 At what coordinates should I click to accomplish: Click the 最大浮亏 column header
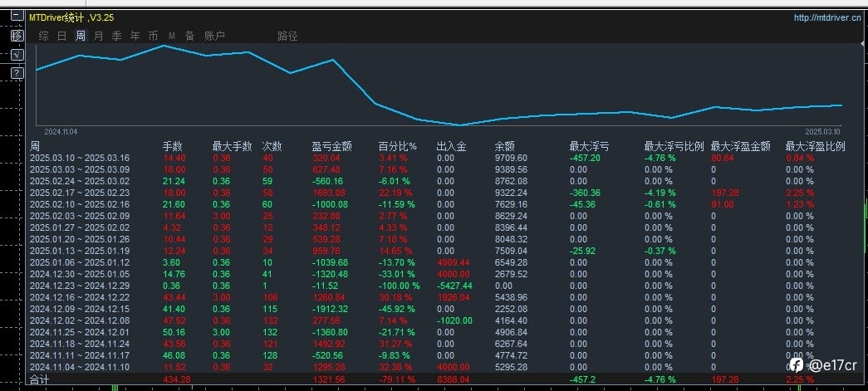point(589,147)
